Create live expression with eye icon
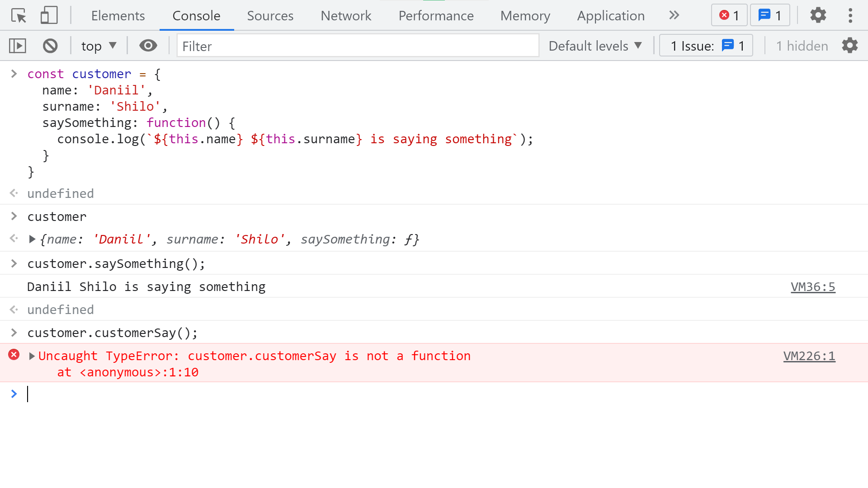 tap(148, 46)
